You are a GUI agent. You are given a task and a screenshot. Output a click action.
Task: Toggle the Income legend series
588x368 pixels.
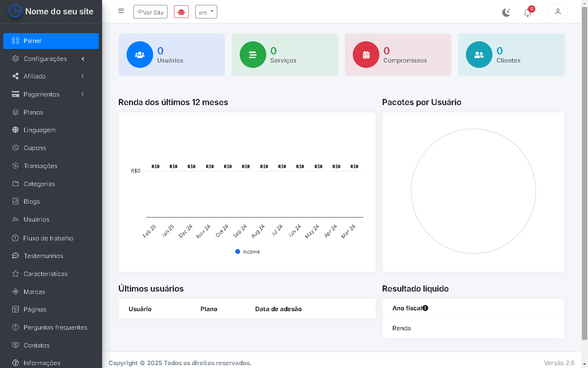(x=247, y=252)
